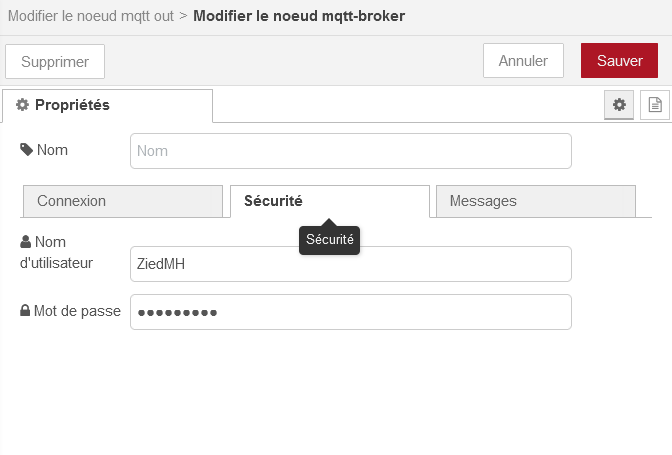Open node properties gear icon button
The height and width of the screenshot is (455, 672).
(619, 105)
